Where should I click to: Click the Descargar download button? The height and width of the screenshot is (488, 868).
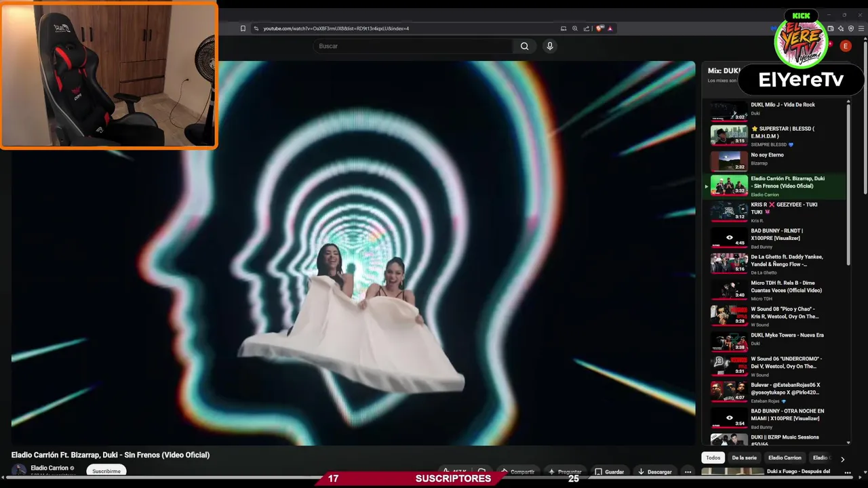pos(655,472)
